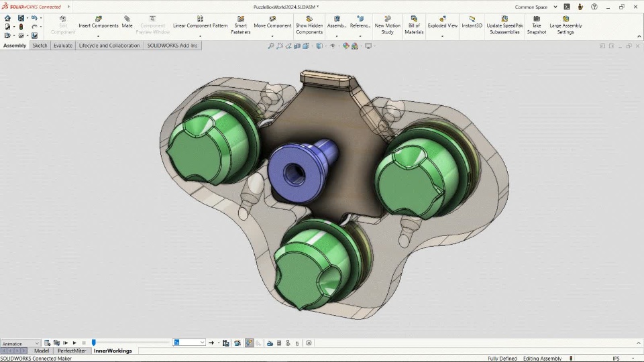Viewport: 644px width, 362px height.
Task: Click the Apply Scene icon
Action: click(x=354, y=46)
